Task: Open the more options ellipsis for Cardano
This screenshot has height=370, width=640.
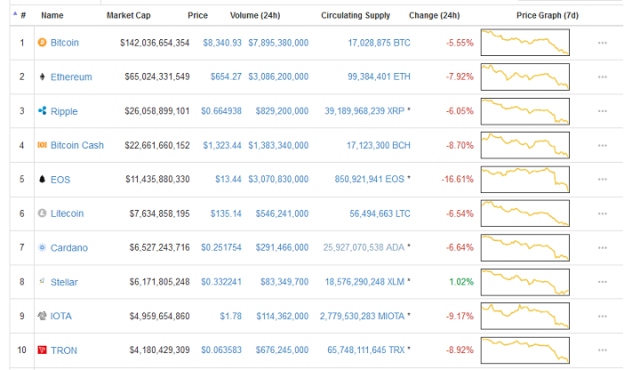Action: click(602, 248)
